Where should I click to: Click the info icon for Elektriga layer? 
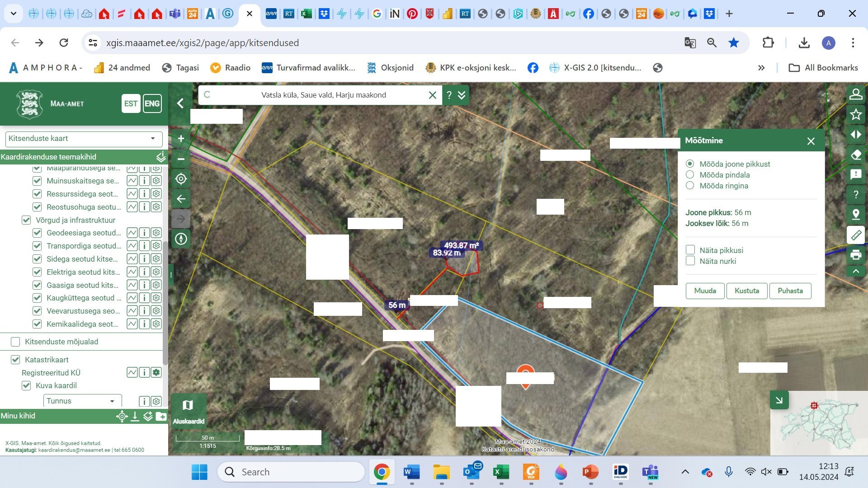pos(144,272)
